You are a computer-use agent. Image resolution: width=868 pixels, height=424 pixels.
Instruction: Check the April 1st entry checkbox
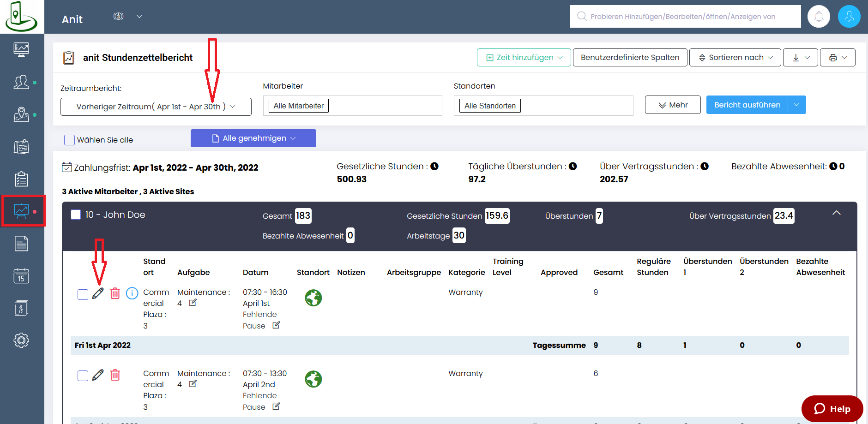click(83, 294)
